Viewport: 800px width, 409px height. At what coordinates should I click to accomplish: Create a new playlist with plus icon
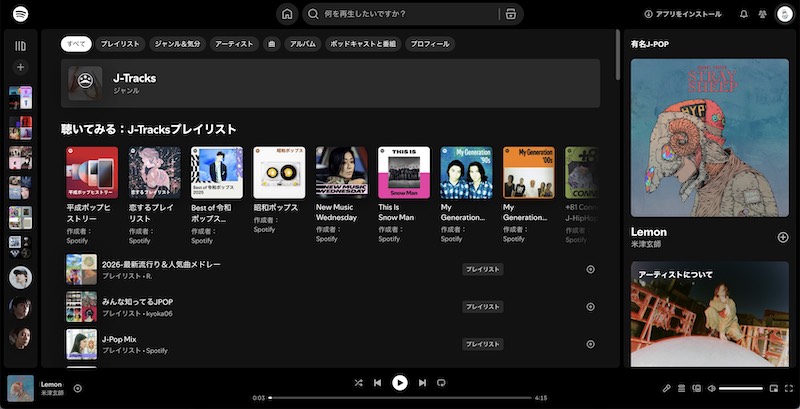click(x=20, y=67)
